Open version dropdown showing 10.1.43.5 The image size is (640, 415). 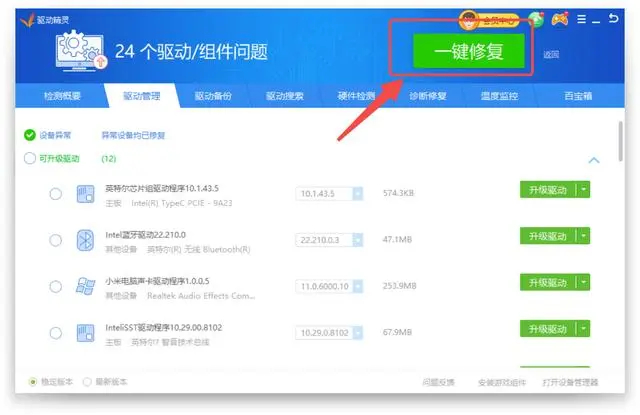tap(329, 193)
